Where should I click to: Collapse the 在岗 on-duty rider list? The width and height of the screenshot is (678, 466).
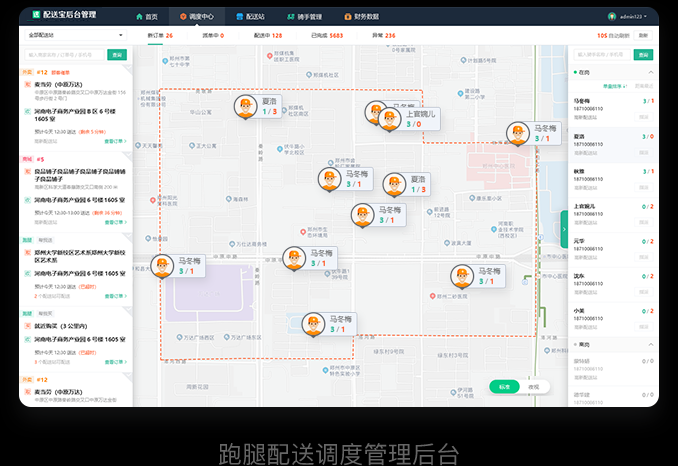[x=651, y=73]
